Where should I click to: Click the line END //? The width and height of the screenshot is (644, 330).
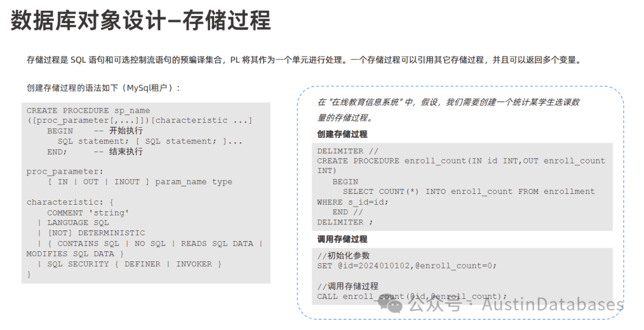(x=348, y=212)
